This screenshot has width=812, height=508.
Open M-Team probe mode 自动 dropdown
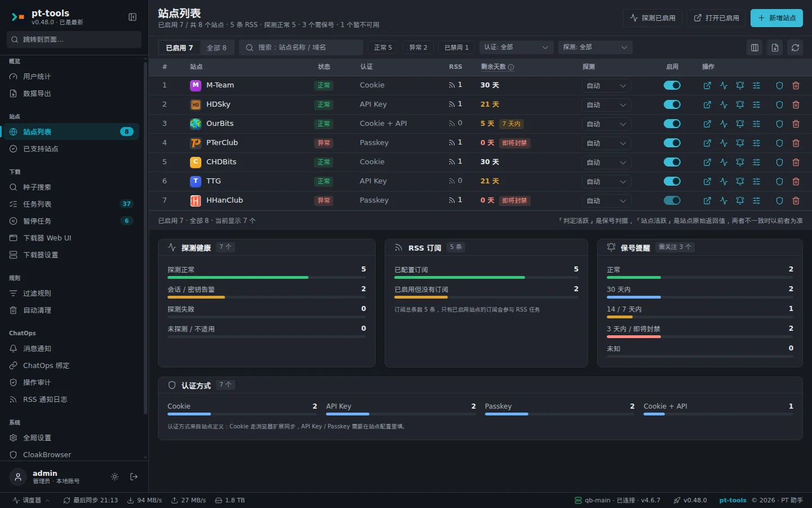(606, 86)
